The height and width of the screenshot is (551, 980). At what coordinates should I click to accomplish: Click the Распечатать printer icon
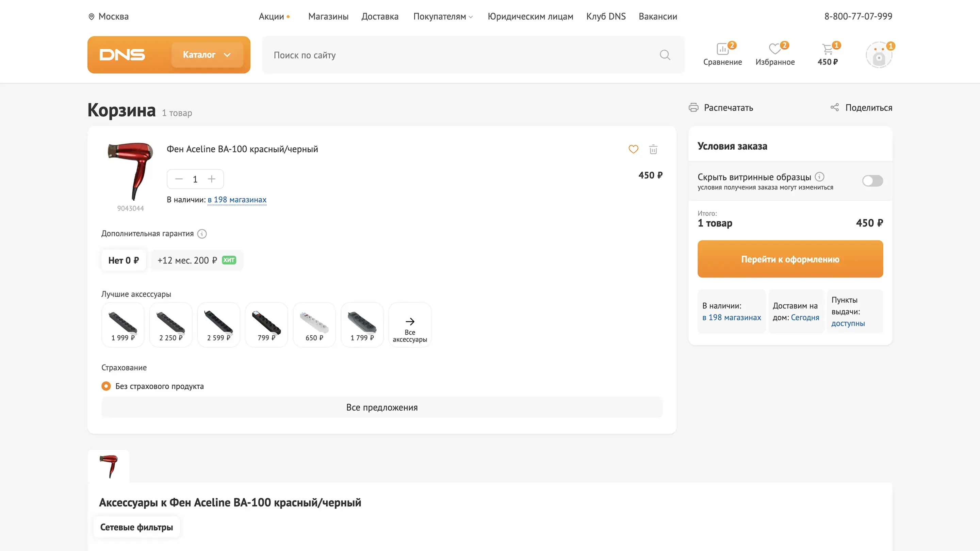coord(693,107)
